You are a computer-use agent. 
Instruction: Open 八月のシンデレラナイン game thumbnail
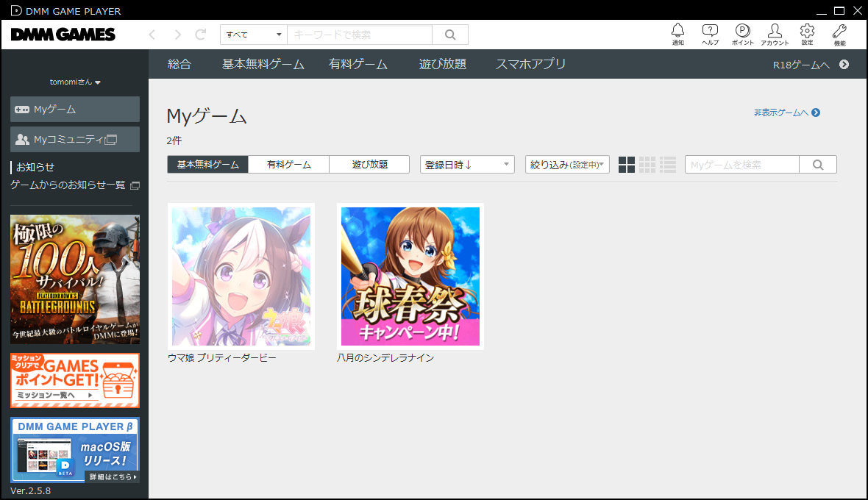pyautogui.click(x=410, y=276)
